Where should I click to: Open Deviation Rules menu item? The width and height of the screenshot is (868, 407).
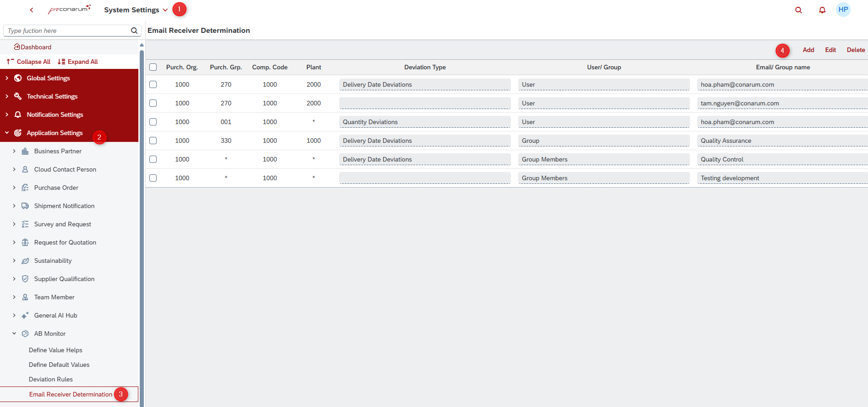click(51, 379)
